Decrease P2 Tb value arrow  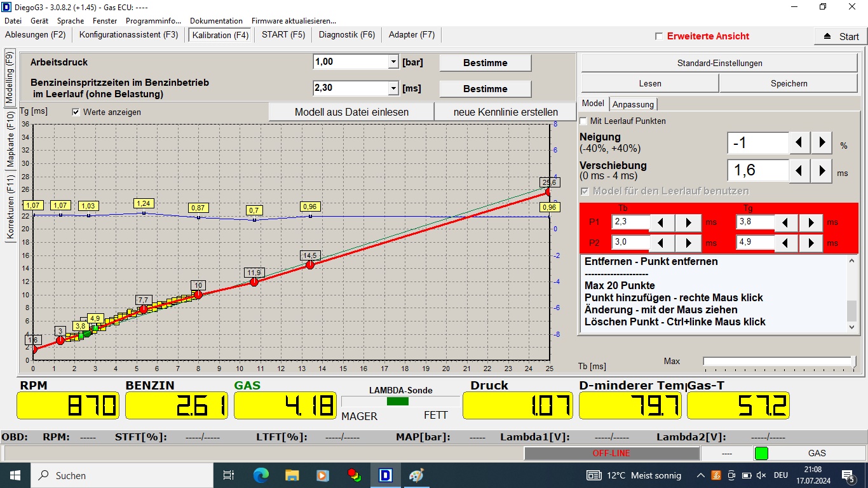tap(662, 243)
